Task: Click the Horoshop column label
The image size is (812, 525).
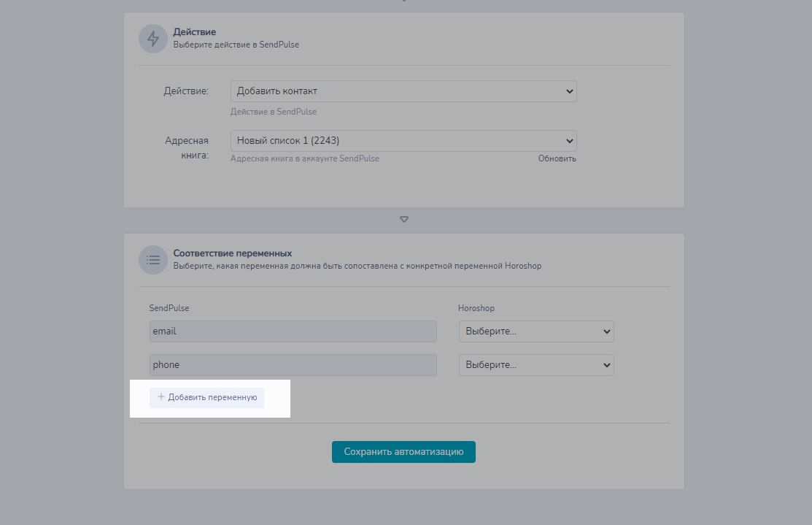Action: [x=476, y=308]
